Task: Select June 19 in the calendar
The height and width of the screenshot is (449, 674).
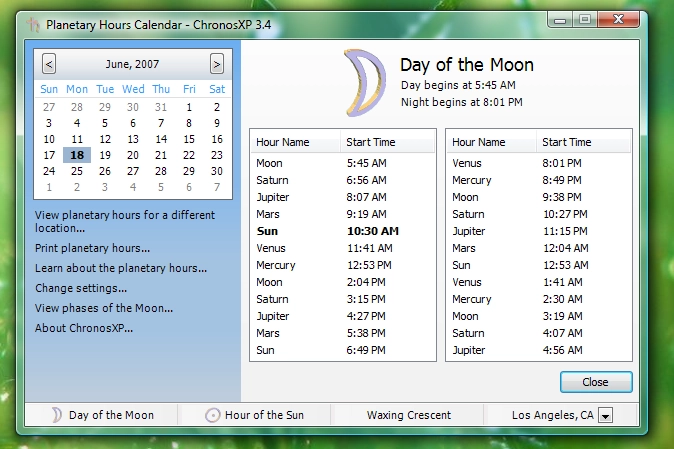Action: pyautogui.click(x=105, y=155)
